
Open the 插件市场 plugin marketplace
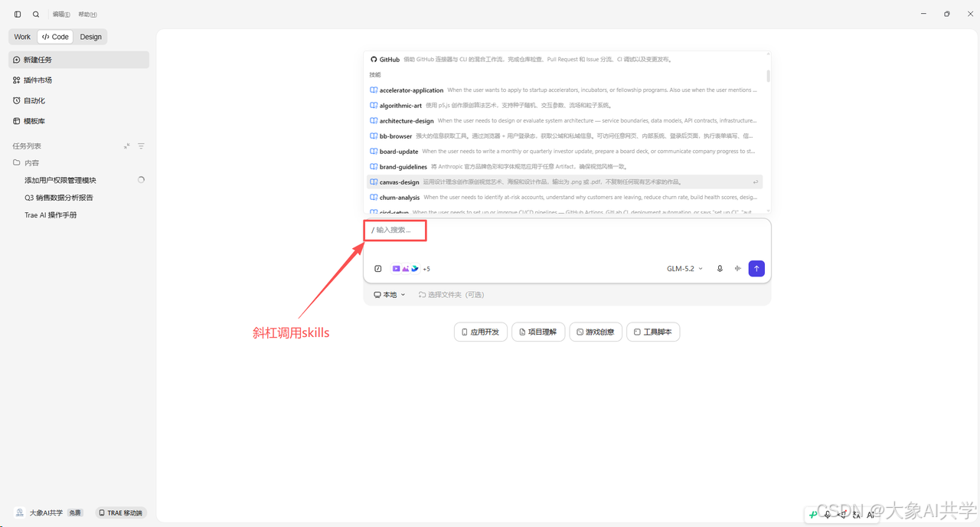click(79, 80)
